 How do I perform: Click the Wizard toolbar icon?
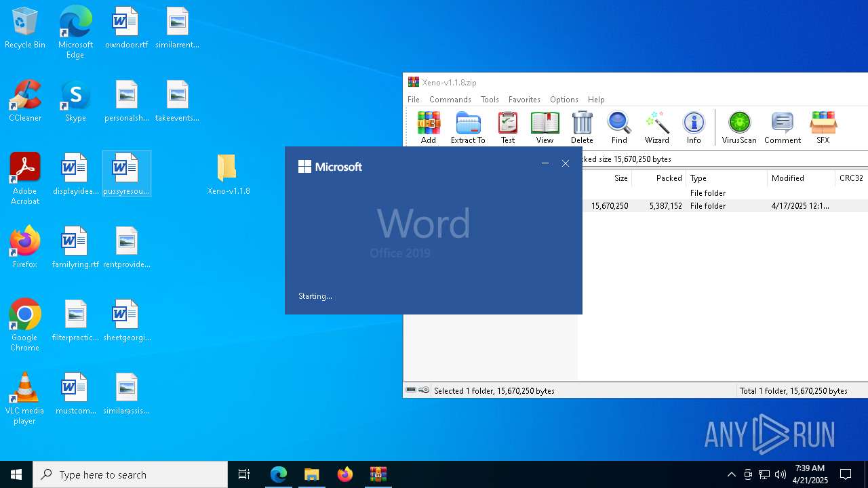coord(656,128)
